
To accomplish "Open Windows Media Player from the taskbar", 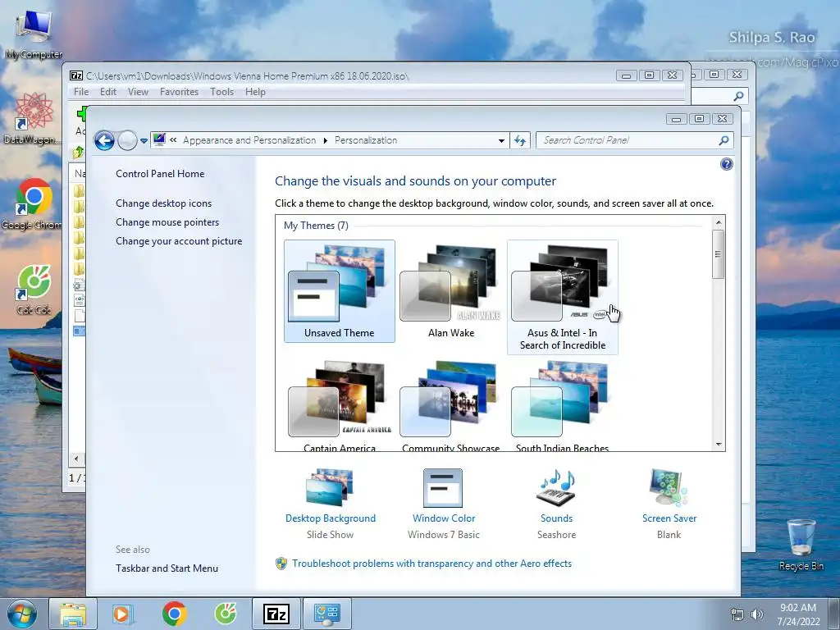I will click(x=123, y=614).
